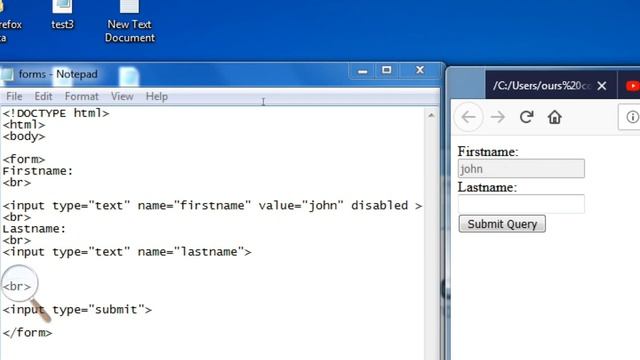The height and width of the screenshot is (360, 640).
Task: Select the New Text Document desktop icon
Action: (129, 21)
